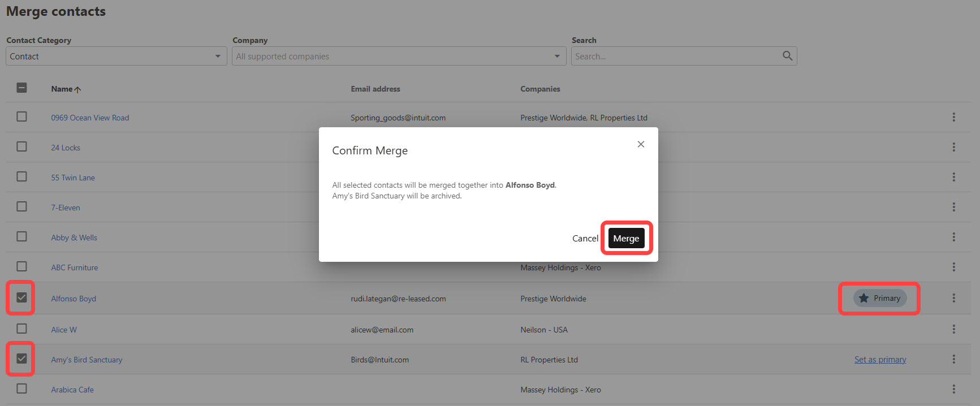Click the Set as primary link
Screen dimensions: 980x406
[x=880, y=360]
